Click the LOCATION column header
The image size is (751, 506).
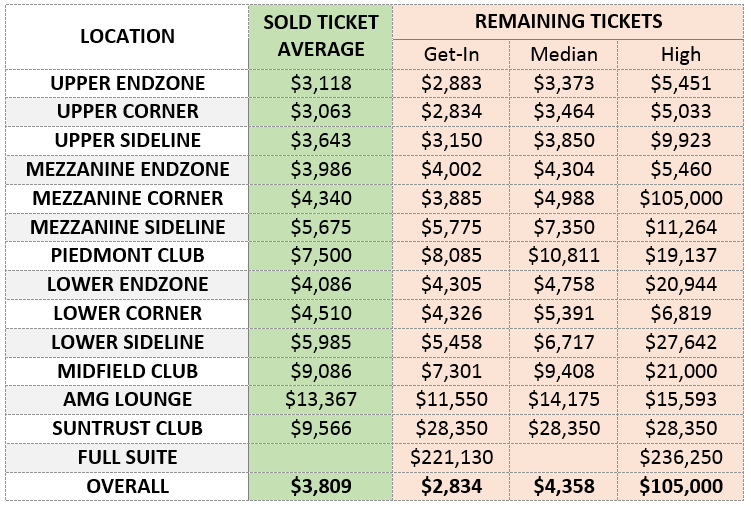(126, 37)
